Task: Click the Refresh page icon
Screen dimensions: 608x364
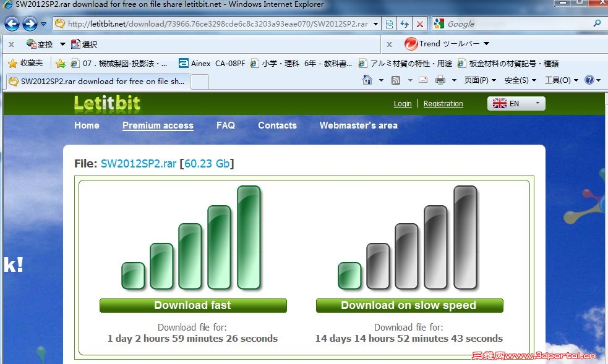Action: (x=405, y=24)
